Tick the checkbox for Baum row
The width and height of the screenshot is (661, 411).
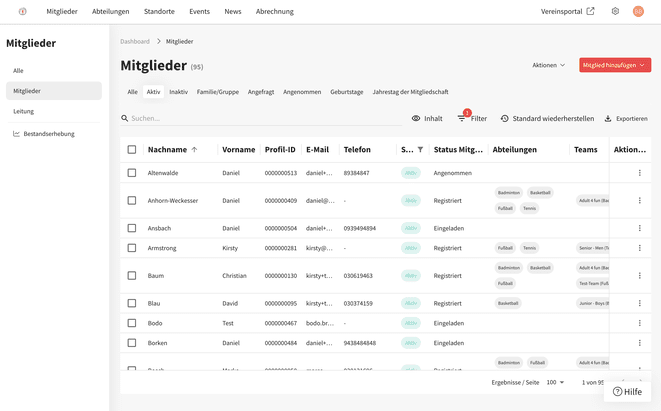(132, 275)
